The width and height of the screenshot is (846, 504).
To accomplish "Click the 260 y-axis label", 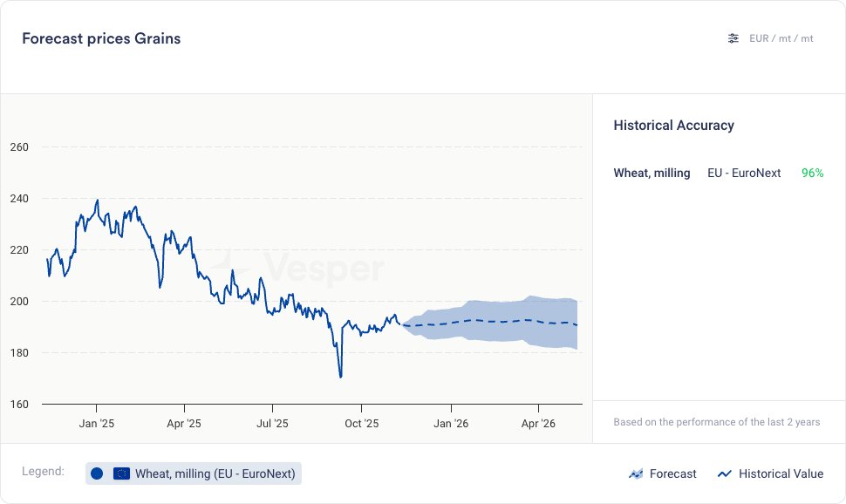I will pos(21,147).
